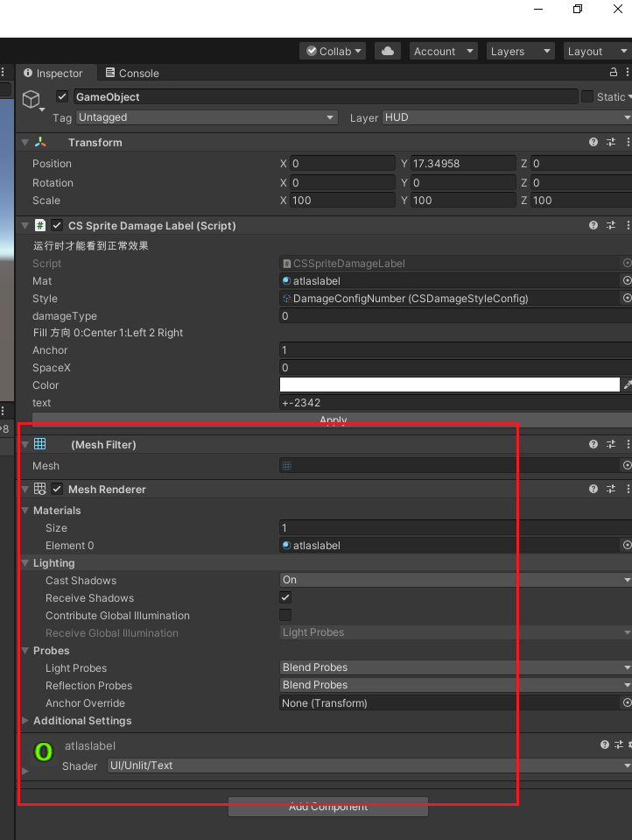Open the white Color swatch field

point(449,385)
